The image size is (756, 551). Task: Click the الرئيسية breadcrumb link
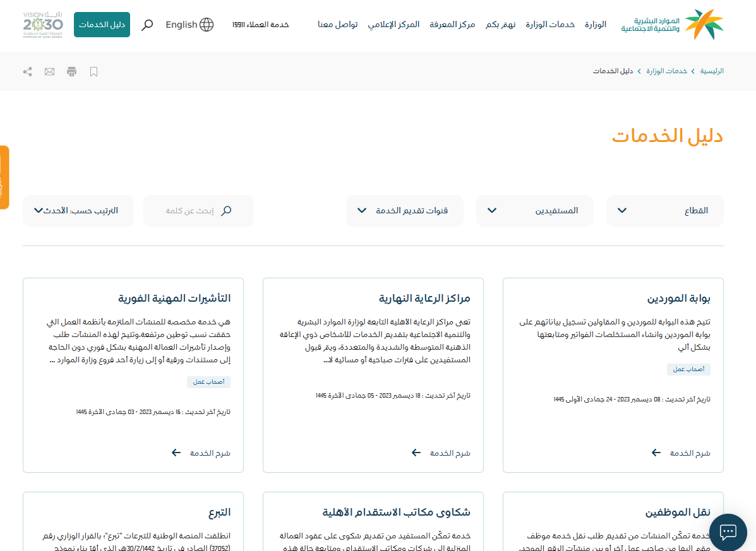(712, 71)
